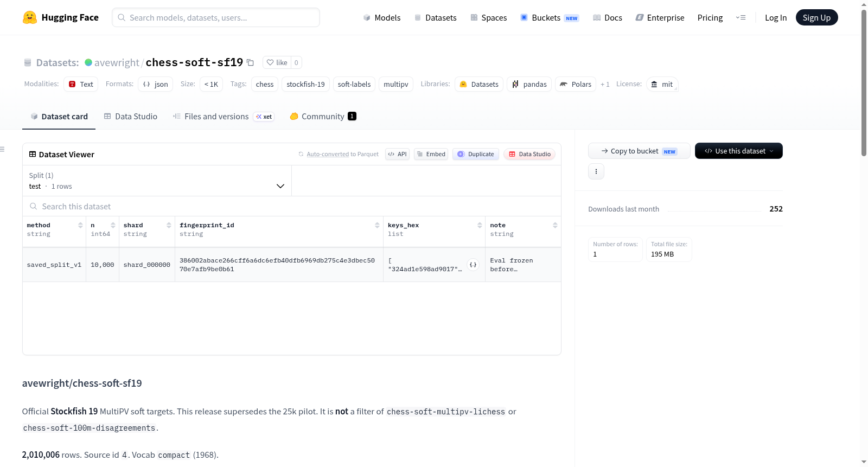Select the 10,000 value cell
This screenshot has height=467, width=868.
(x=103, y=265)
